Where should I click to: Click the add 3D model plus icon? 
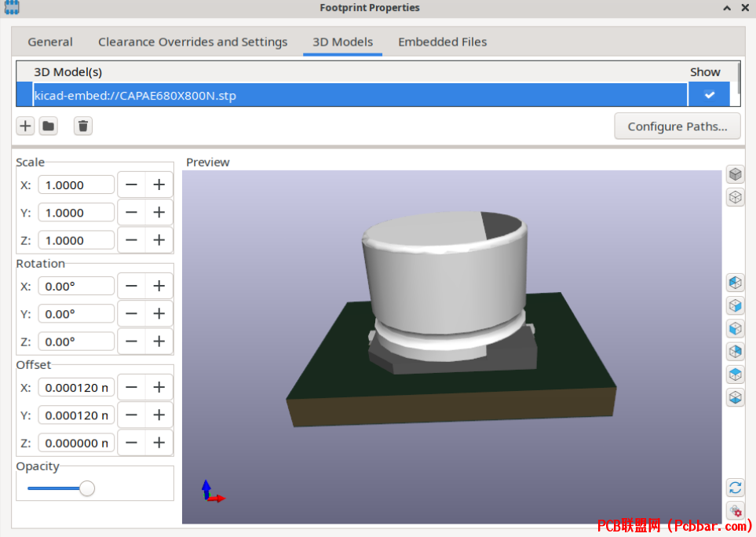pos(25,126)
